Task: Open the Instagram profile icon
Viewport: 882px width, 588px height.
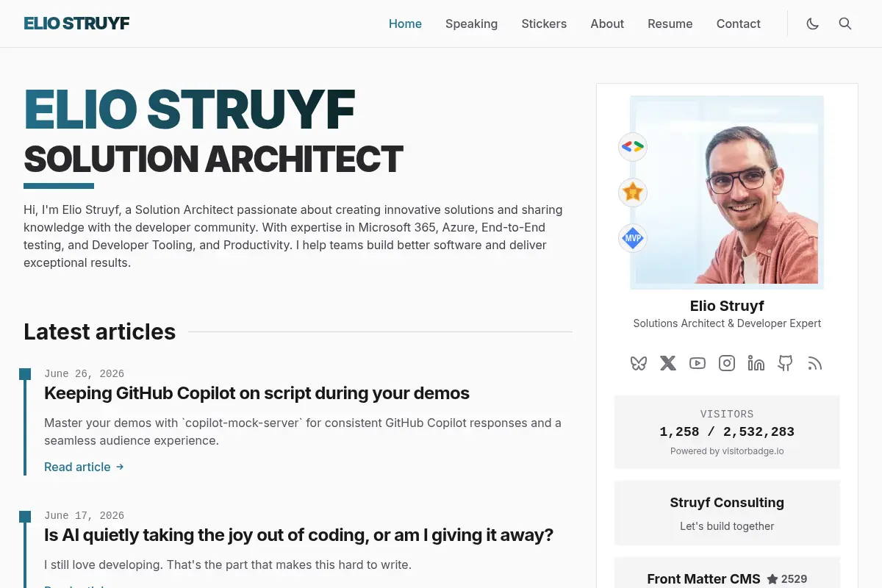Action: [727, 363]
